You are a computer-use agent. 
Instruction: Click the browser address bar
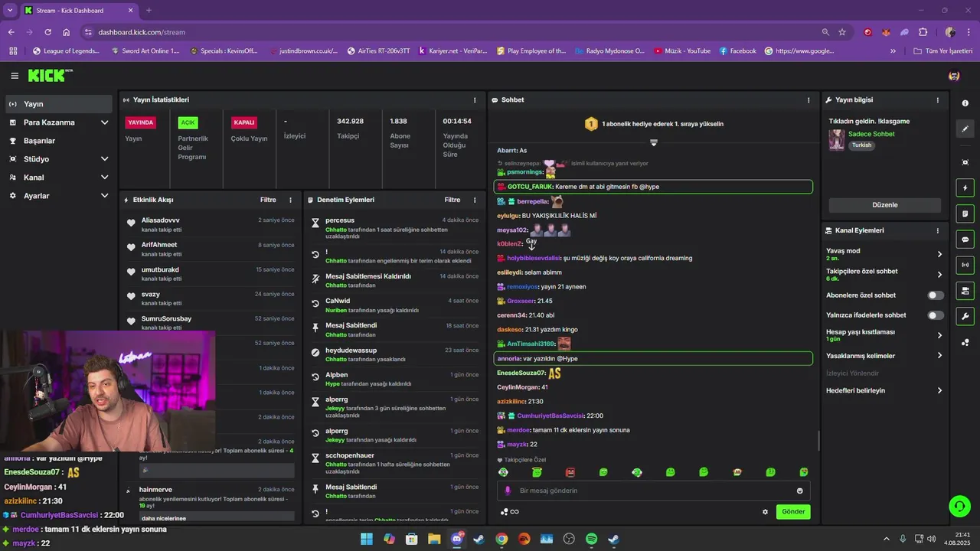coord(452,32)
